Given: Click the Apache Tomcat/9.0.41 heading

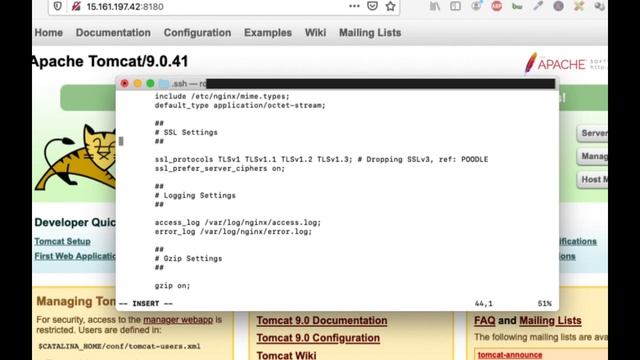Looking at the screenshot, I should pos(110,62).
